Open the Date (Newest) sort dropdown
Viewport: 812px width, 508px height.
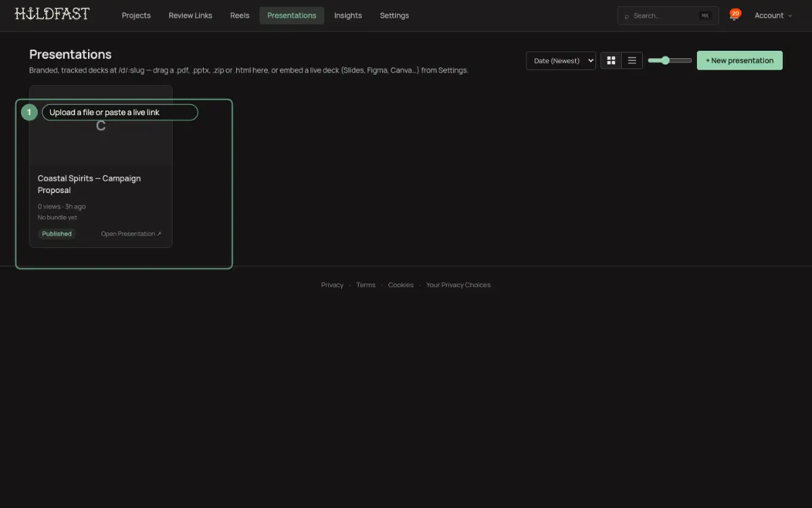561,60
